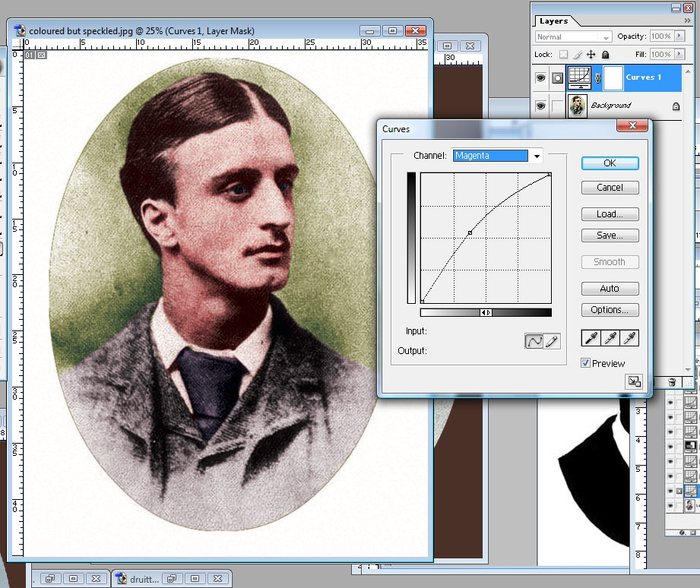Image resolution: width=700 pixels, height=588 pixels.
Task: Choose the edit-points curve tool
Action: pyautogui.click(x=534, y=341)
